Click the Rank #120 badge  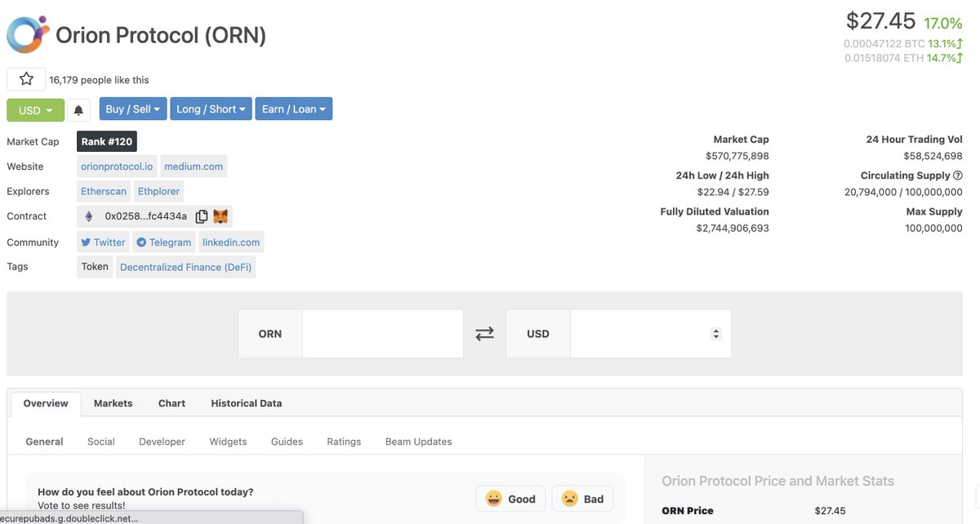pyautogui.click(x=106, y=142)
